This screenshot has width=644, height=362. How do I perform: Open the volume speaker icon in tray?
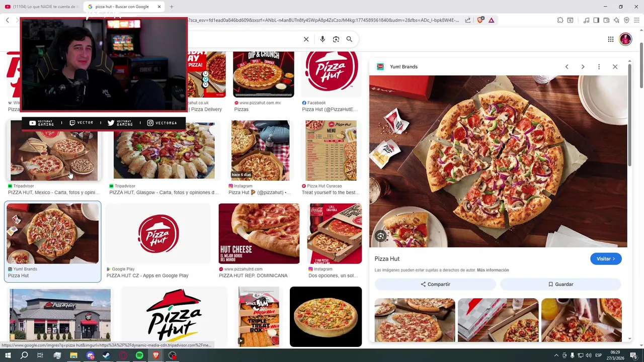(x=588, y=355)
